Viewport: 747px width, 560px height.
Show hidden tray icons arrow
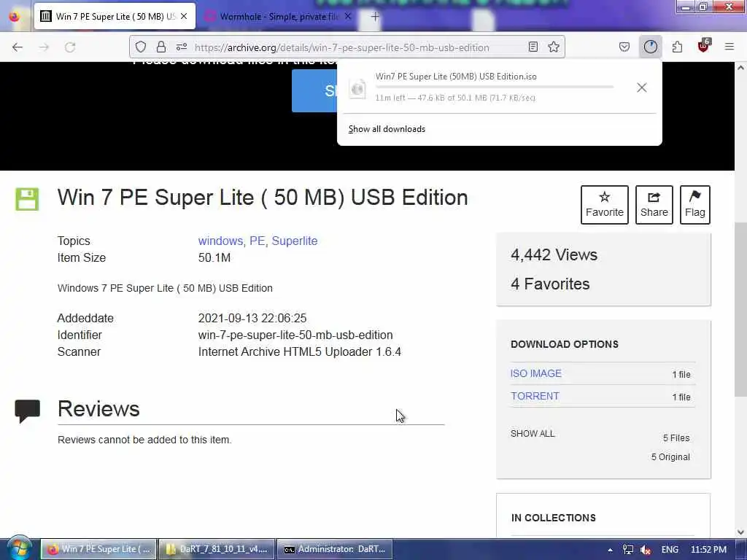point(610,550)
